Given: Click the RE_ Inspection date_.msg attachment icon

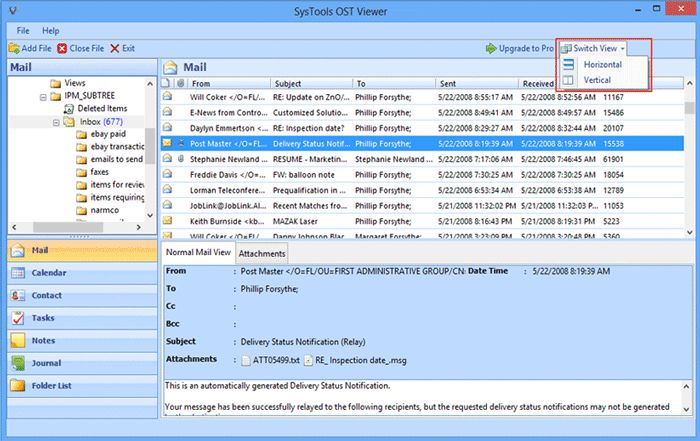Looking at the screenshot, I should coord(308,360).
